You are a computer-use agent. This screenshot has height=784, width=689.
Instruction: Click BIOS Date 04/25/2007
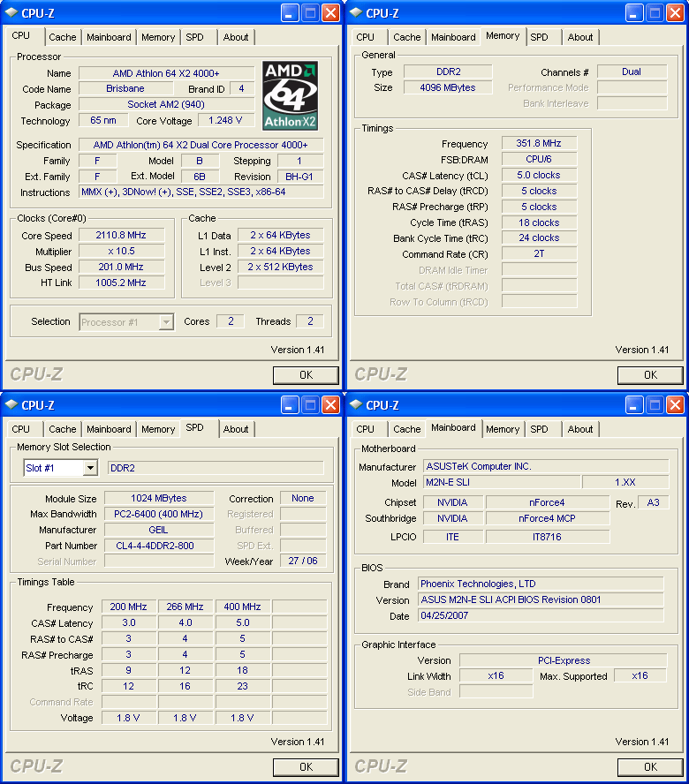pos(541,615)
